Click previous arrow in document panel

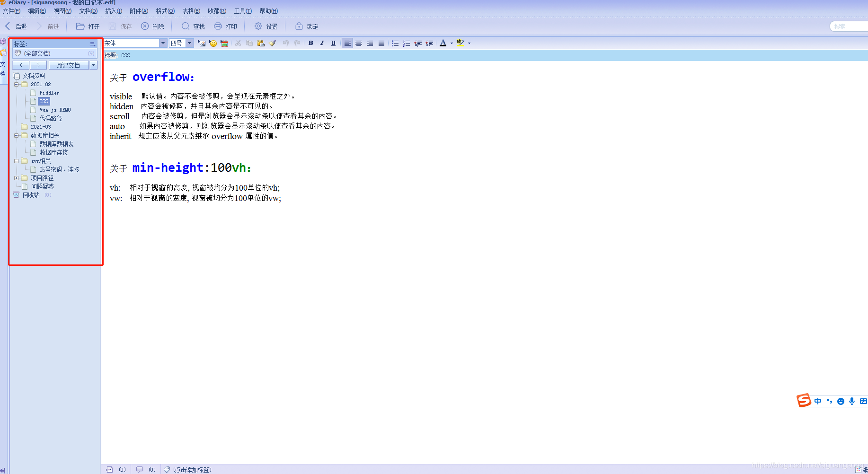[x=21, y=65]
